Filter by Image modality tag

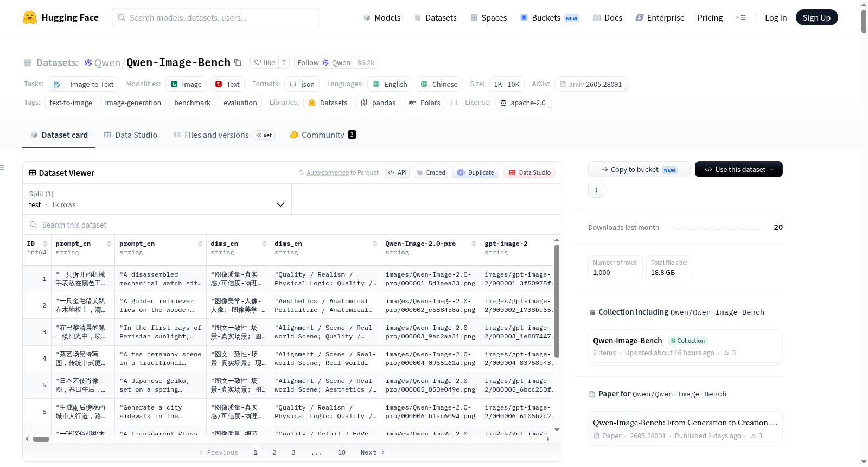pos(186,84)
